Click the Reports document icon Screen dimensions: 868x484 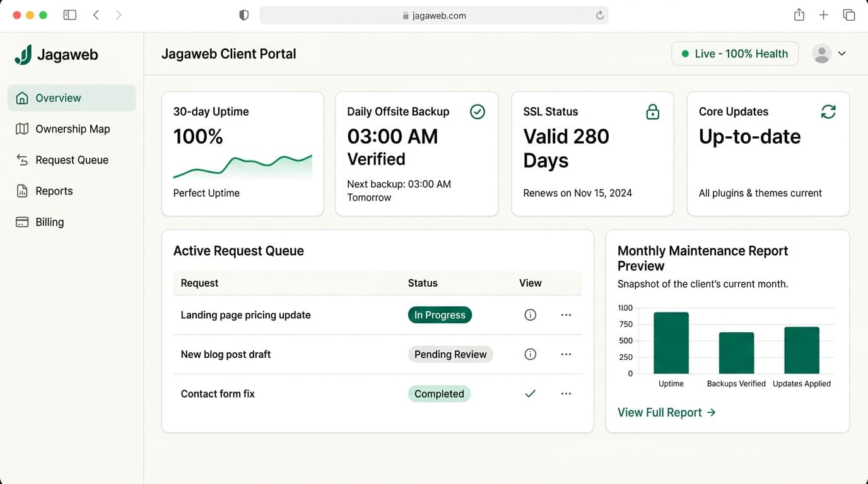click(x=22, y=191)
